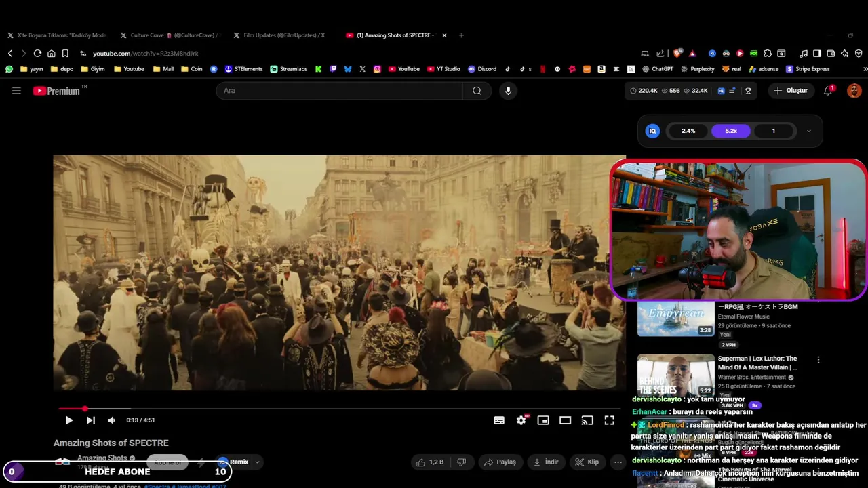Open the yayın bookmarks folder

[x=32, y=69]
